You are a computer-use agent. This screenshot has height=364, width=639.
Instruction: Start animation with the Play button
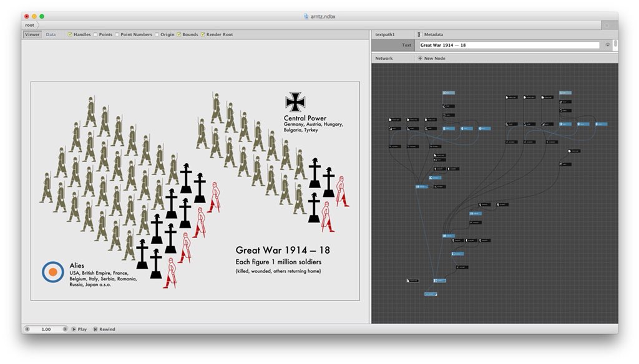tap(79, 329)
